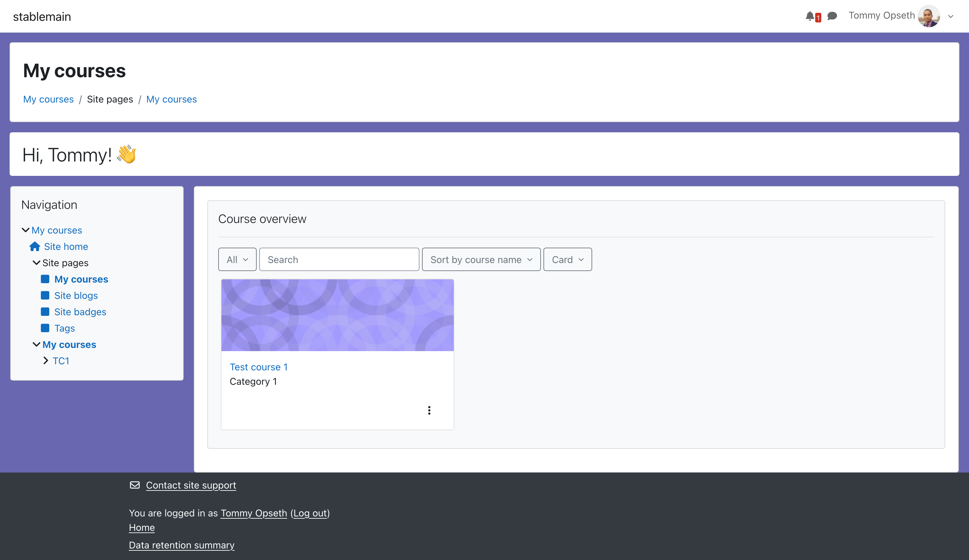
Task: Open TC1 course link in navigation
Action: [x=61, y=360]
